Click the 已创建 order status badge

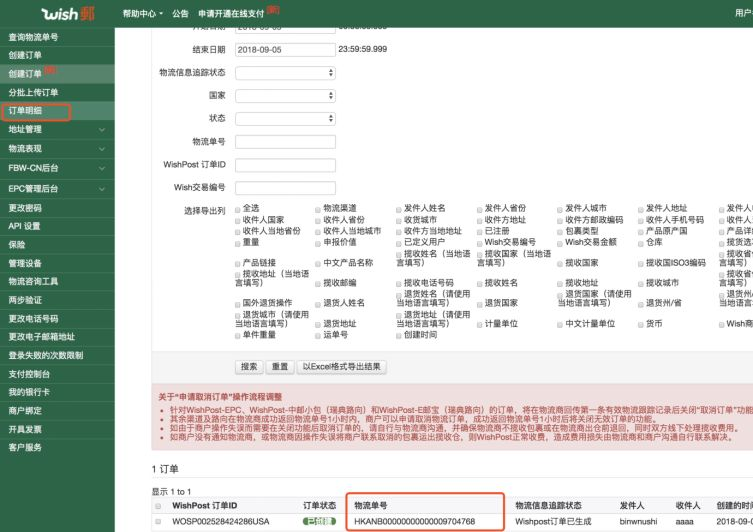point(319,521)
